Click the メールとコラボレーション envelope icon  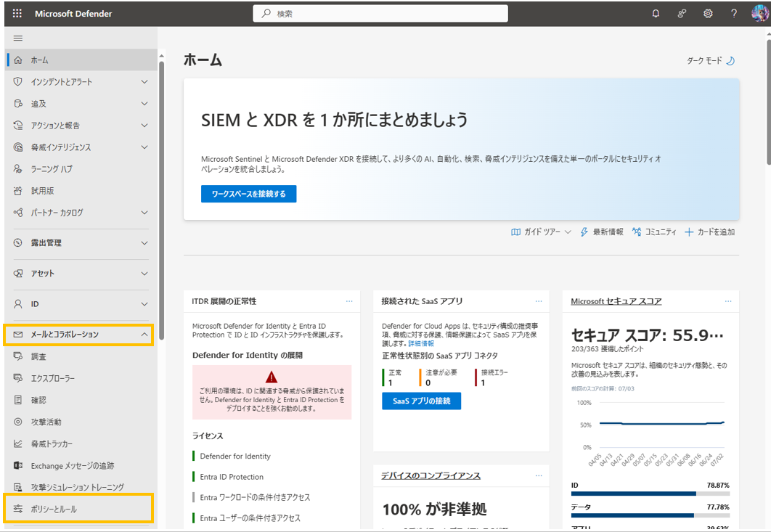tap(18, 335)
